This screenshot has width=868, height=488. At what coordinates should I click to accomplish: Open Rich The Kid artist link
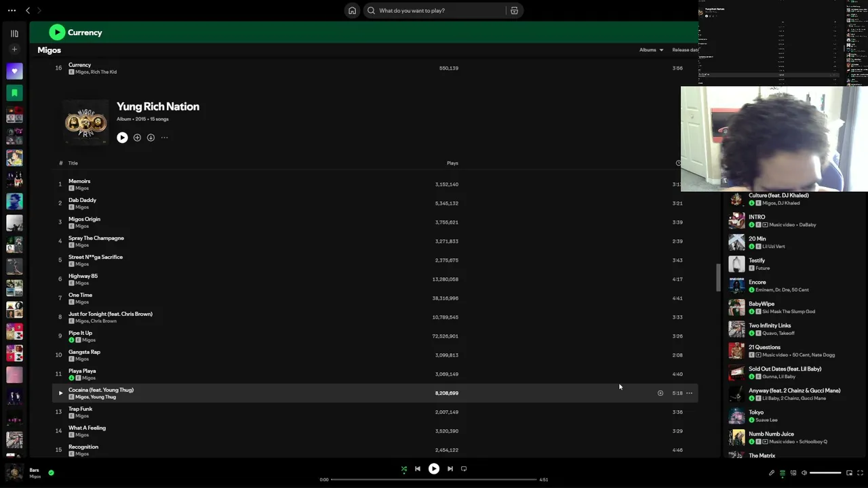pyautogui.click(x=104, y=72)
